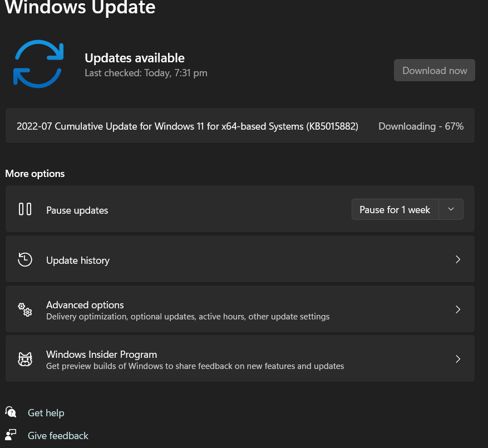Screen dimensions: 488x448
Task: Click the Download now button
Action: click(435, 70)
